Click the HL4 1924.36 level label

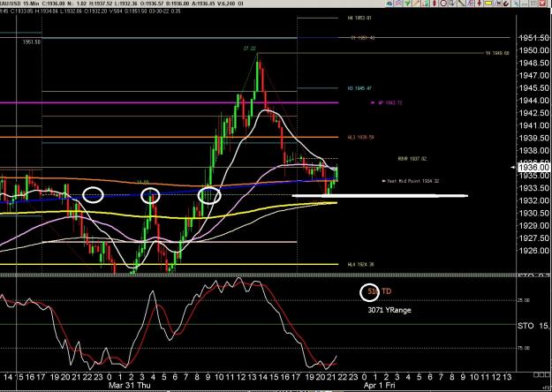point(361,265)
